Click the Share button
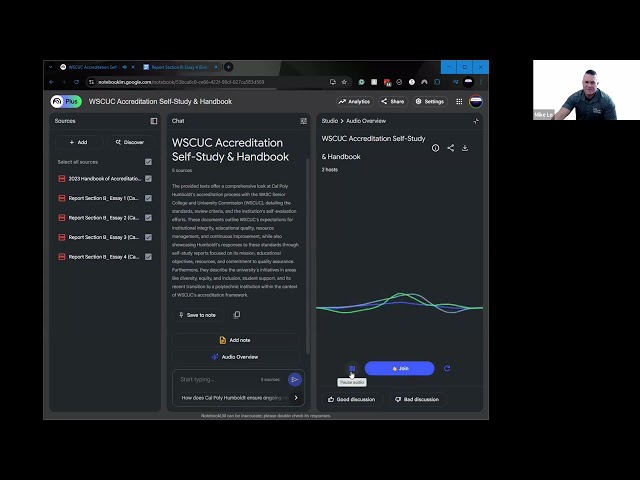Screen dimensions: 640x480 tap(393, 102)
